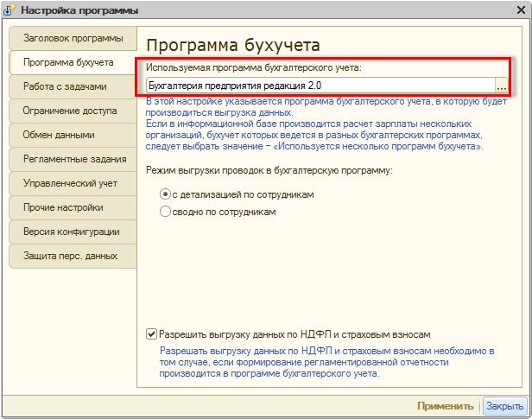This screenshot has height=419, width=532.
Task: Switch to Работа с задачами tab
Action: pos(73,86)
